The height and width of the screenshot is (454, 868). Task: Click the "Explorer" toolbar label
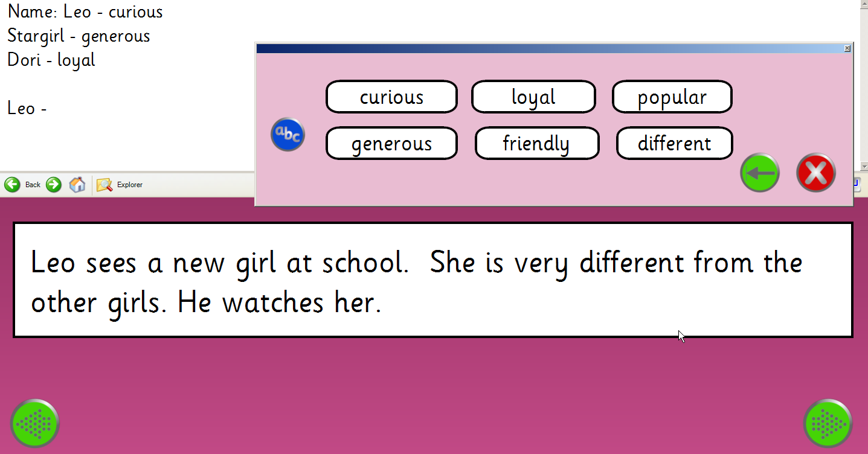point(130,185)
